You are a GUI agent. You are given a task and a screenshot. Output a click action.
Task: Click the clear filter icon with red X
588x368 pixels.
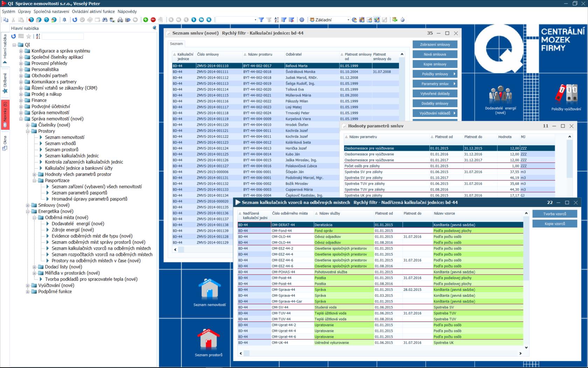tap(291, 20)
